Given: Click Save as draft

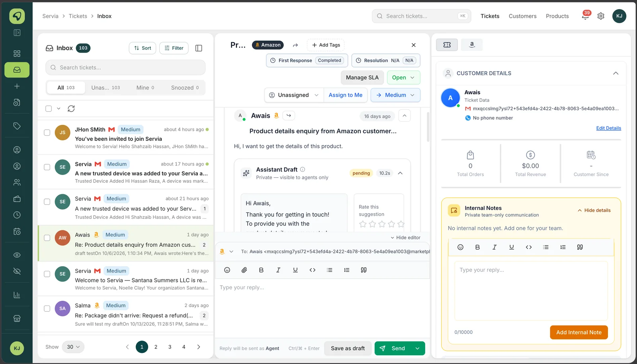Looking at the screenshot, I should (348, 348).
